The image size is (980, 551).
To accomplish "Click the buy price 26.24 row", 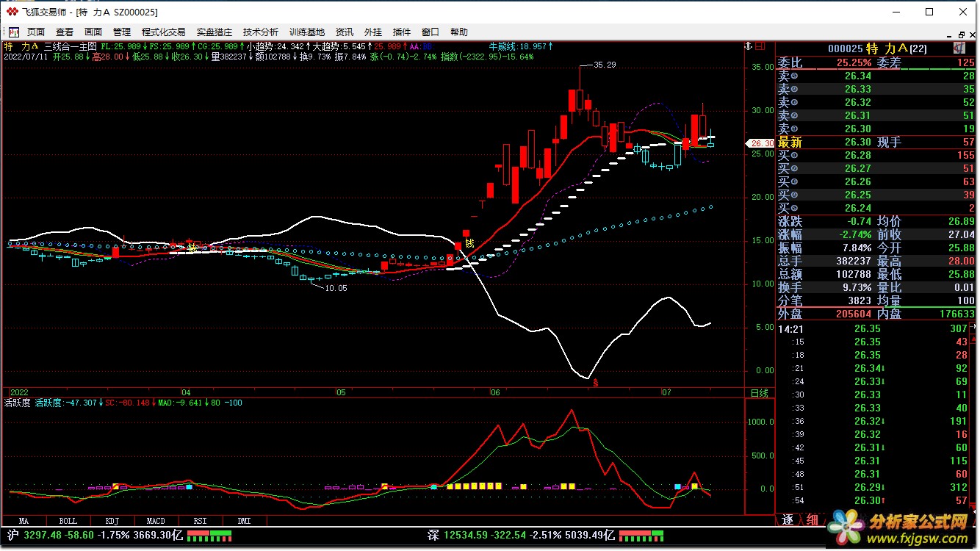I will [876, 208].
